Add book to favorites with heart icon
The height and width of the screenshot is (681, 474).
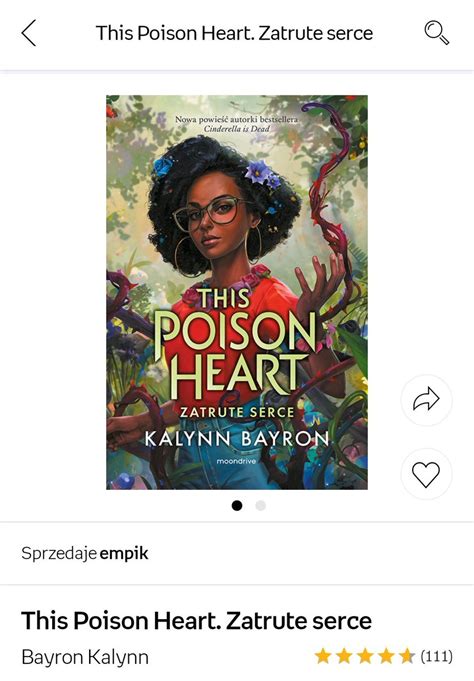(x=426, y=474)
